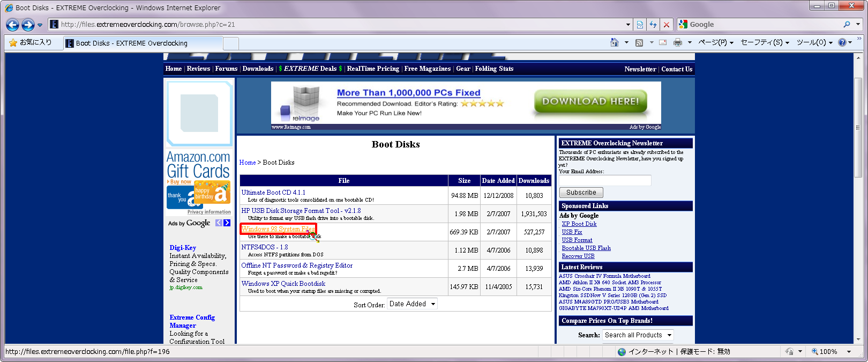
Task: Open the Windows 98 System Files link
Action: [278, 229]
